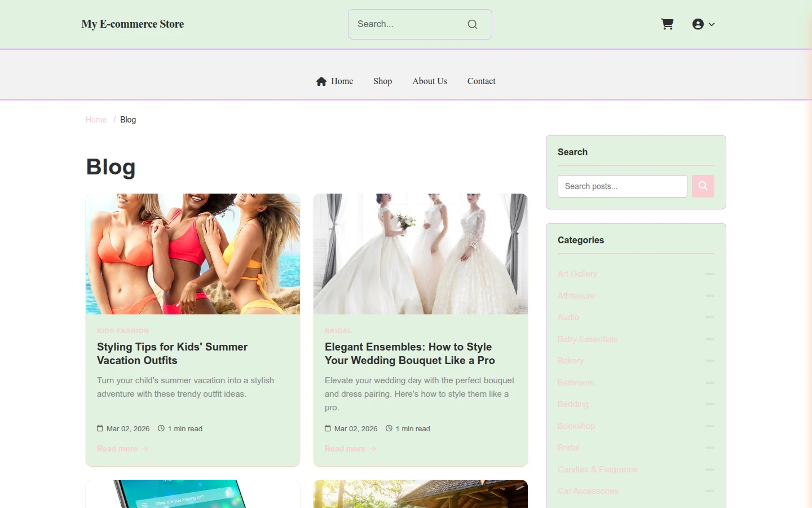Click the Home house icon in navigation
Screen dimensions: 812x508
[321, 81]
